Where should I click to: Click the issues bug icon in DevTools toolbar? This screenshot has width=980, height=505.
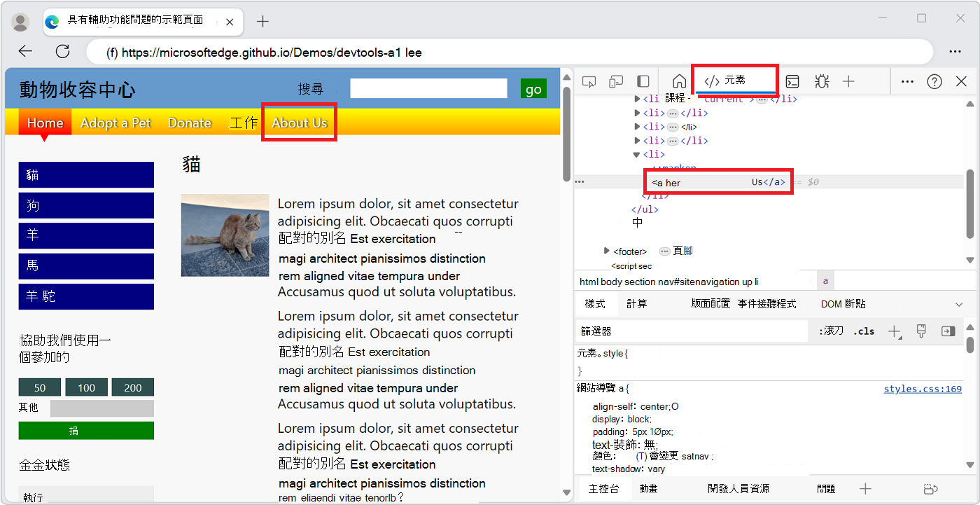821,82
